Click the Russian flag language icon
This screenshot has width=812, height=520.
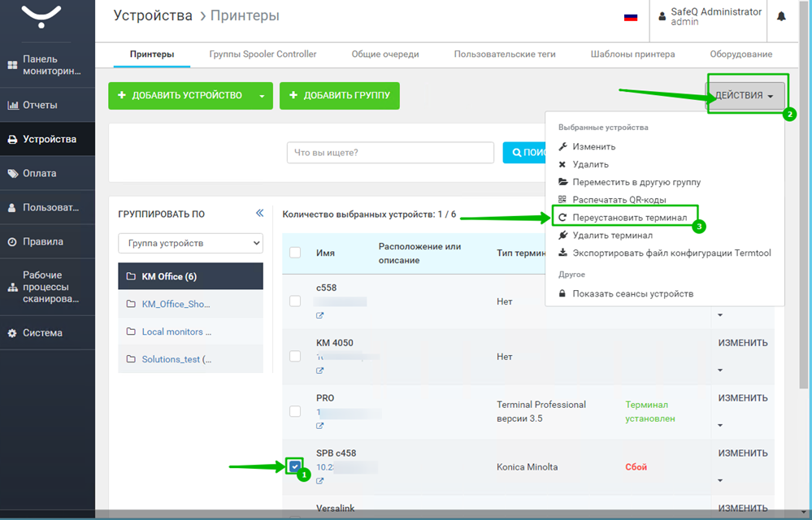630,16
